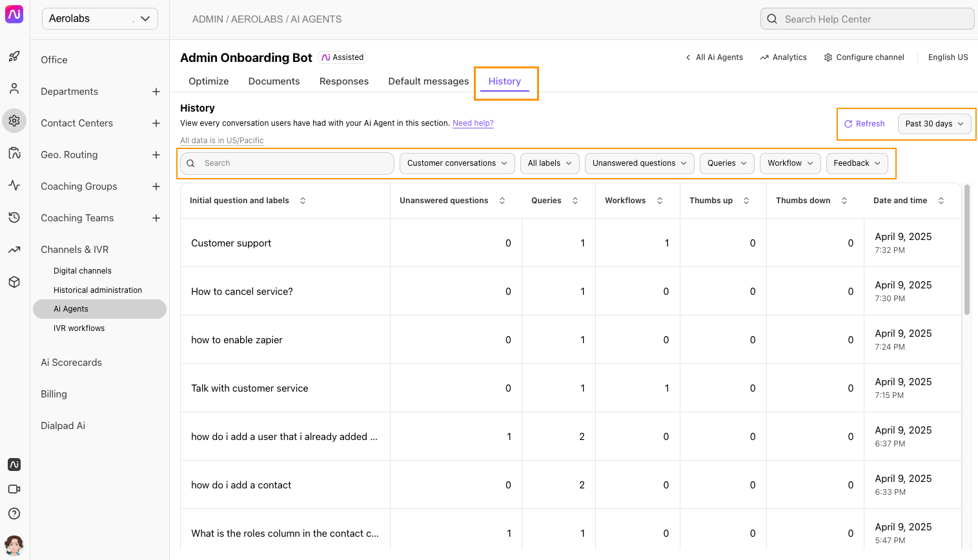Open the person profile icon in sidebar
Viewport: 978px width, 560px height.
(x=14, y=88)
